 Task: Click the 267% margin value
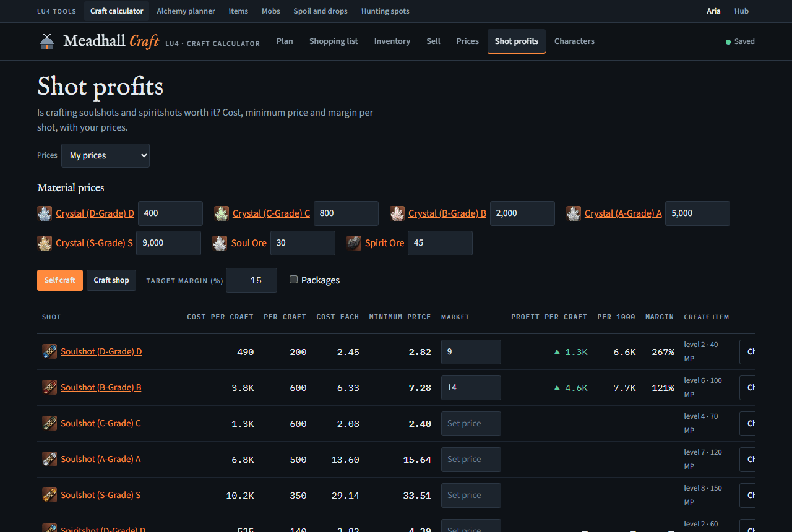click(x=663, y=352)
